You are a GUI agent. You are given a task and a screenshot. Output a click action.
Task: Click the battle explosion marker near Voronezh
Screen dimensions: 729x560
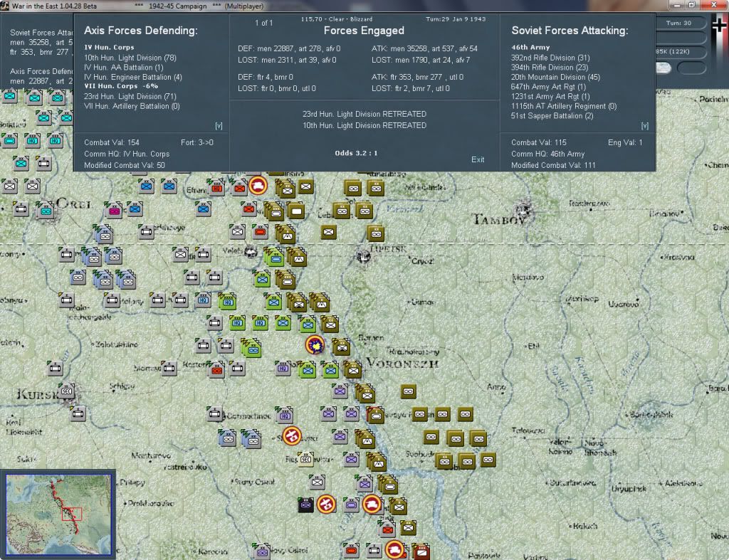point(315,345)
